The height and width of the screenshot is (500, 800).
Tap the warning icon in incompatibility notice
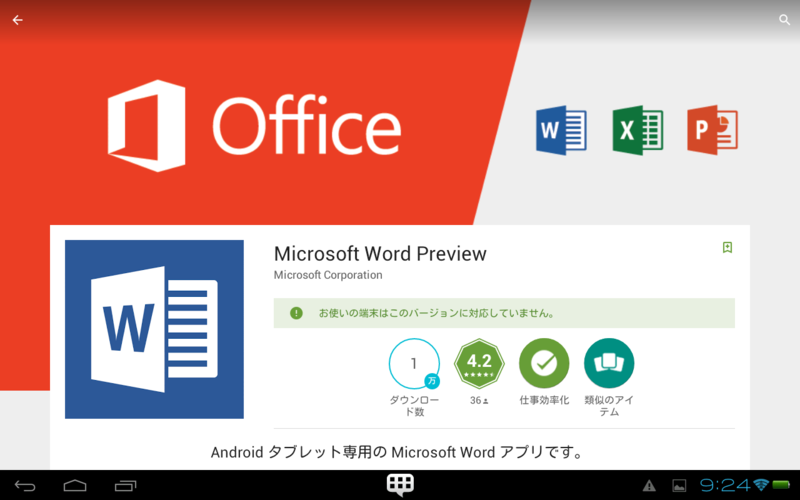pyautogui.click(x=296, y=313)
